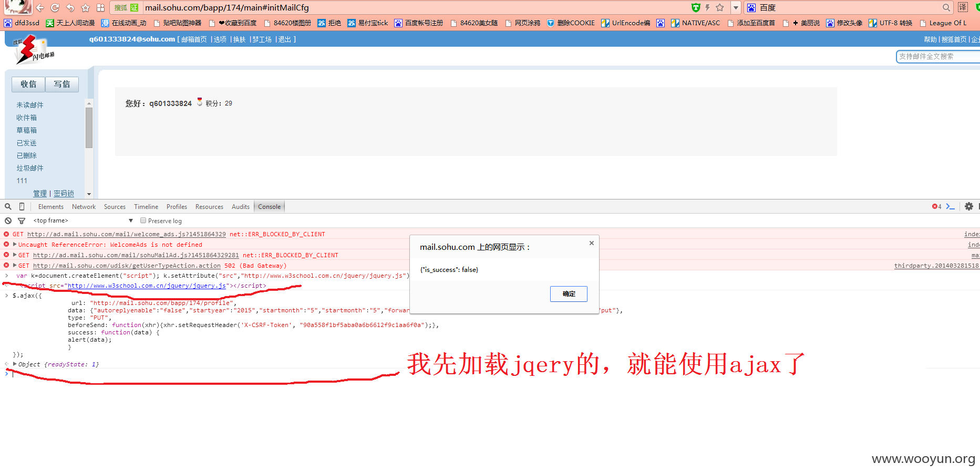Viewport: 980px width, 474px height.
Task: Switch to the Profiles tab in DevTools
Action: (x=177, y=207)
